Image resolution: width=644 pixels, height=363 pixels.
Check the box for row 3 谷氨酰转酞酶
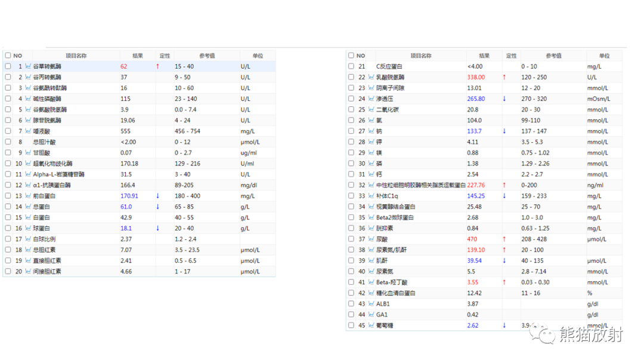pos(8,88)
